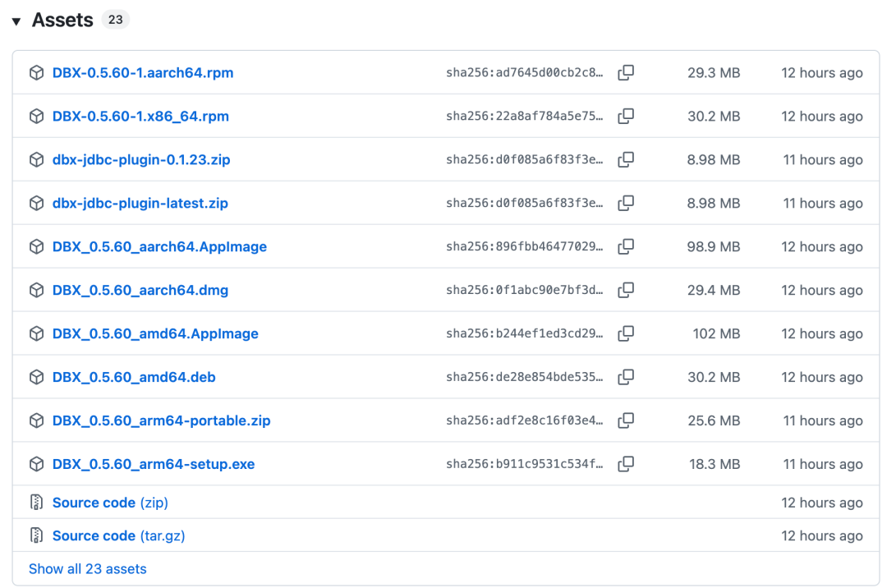The width and height of the screenshot is (887, 588).
Task: Click package icon beside DBX_0.5.60_arm64-portable.zip
Action: tap(37, 421)
